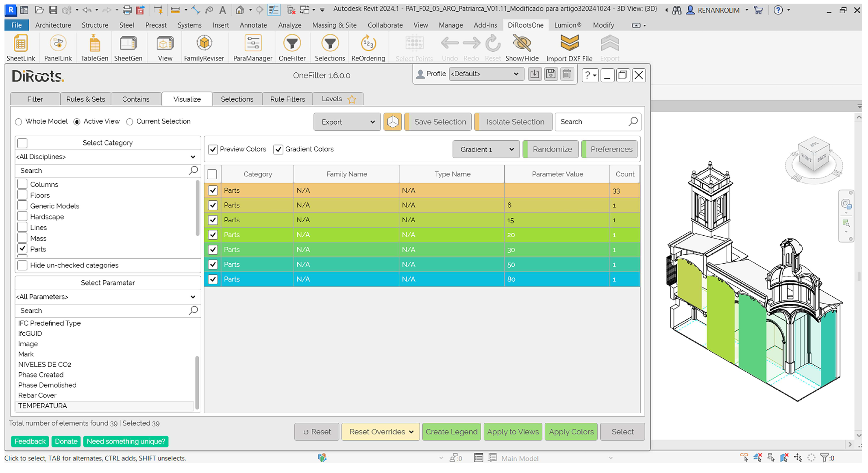Viewport: 868px width, 473px height.
Task: Click the Create Legend button
Action: 451,432
